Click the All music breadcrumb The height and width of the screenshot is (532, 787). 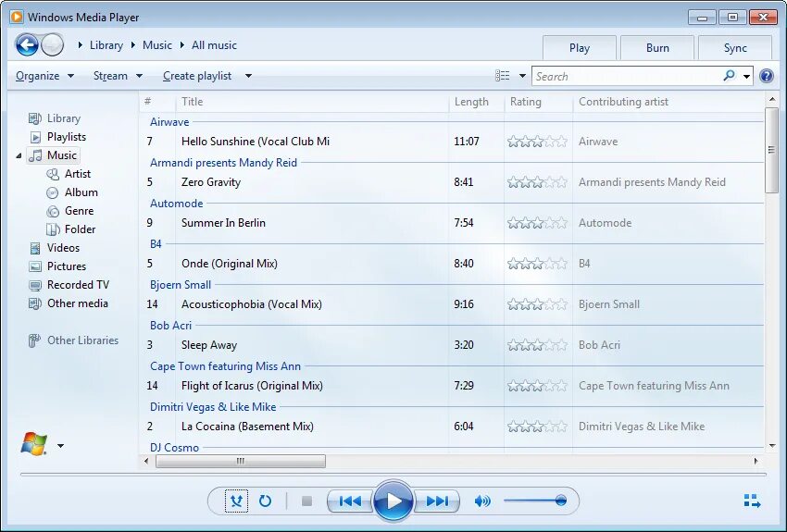click(x=214, y=45)
